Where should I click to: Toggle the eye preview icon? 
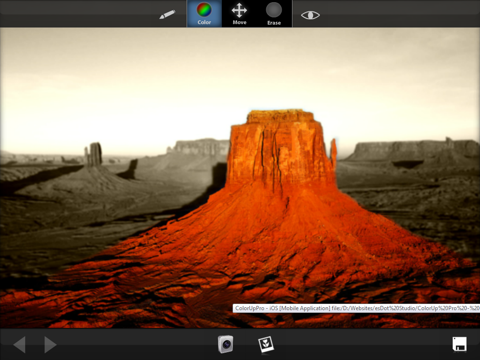click(x=310, y=15)
